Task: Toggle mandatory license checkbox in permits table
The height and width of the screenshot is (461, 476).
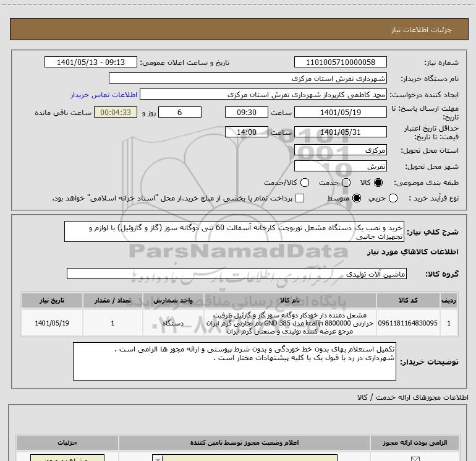Action: [415, 459]
